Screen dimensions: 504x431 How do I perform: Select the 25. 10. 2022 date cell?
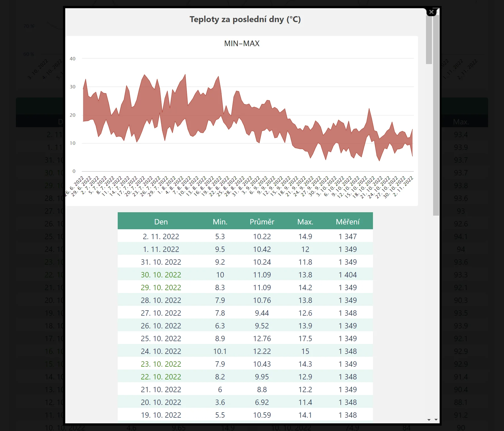161,338
